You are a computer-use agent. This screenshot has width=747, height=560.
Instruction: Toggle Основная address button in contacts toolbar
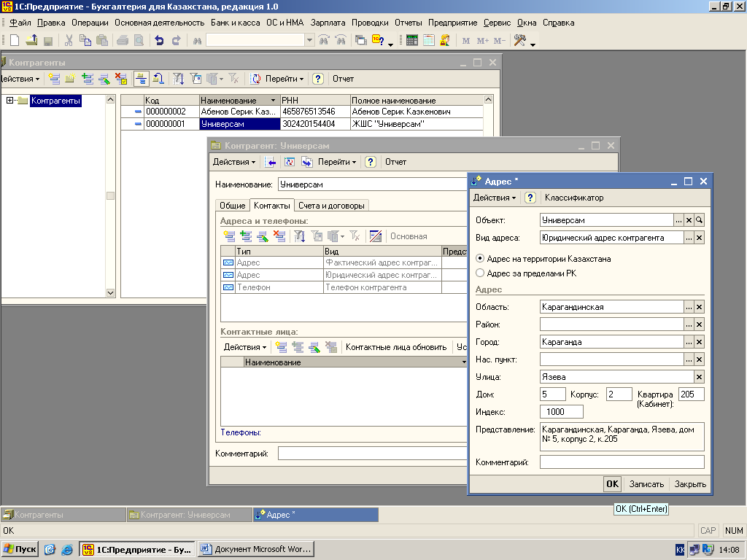tap(409, 236)
